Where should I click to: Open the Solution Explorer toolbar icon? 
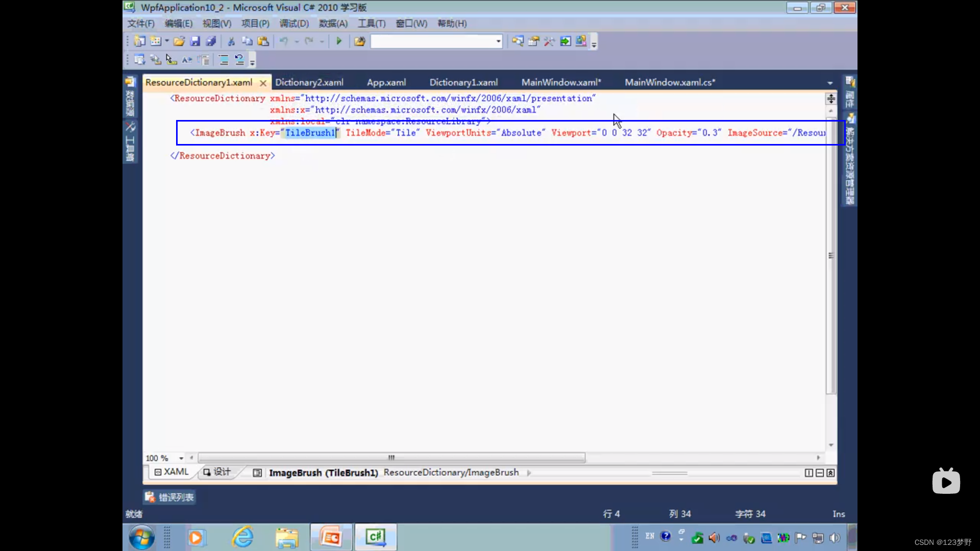pyautogui.click(x=518, y=41)
